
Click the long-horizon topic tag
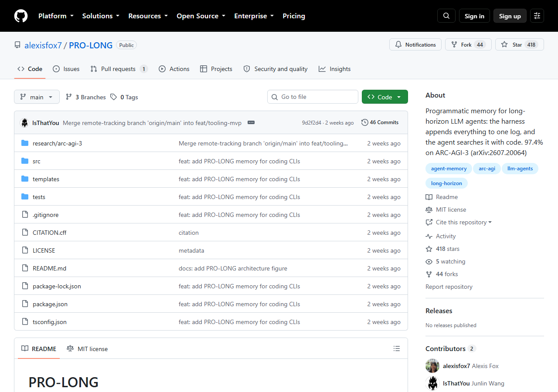pos(446,183)
